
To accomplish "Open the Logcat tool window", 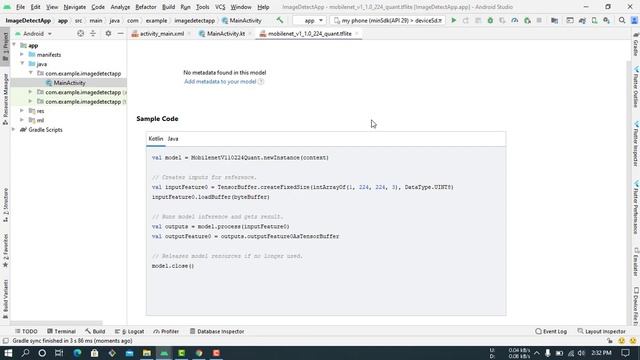I will 129,331.
